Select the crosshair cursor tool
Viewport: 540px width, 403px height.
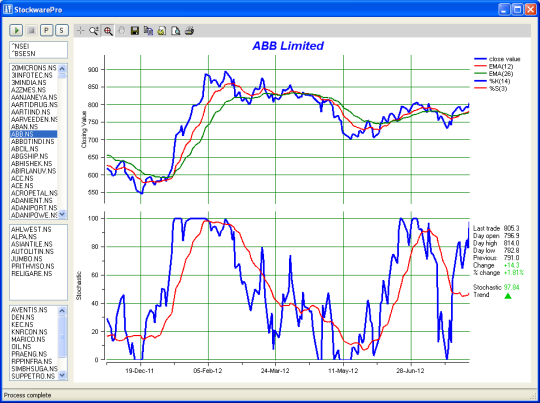point(80,31)
